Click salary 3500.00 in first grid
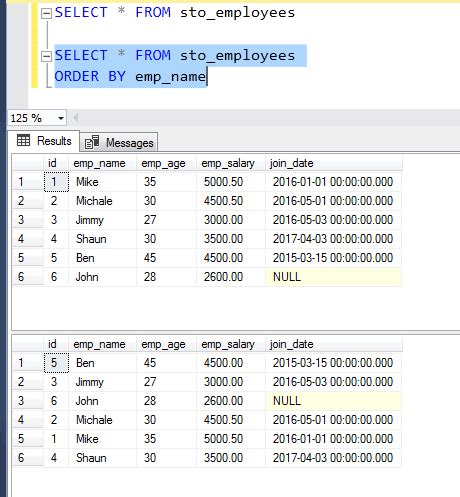 tap(231, 239)
